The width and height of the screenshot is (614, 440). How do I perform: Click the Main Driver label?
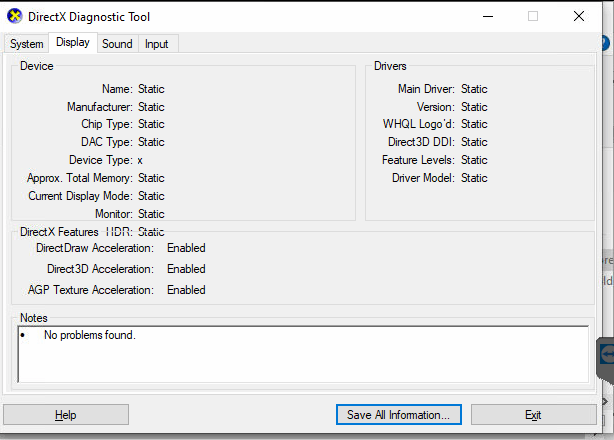click(x=426, y=89)
